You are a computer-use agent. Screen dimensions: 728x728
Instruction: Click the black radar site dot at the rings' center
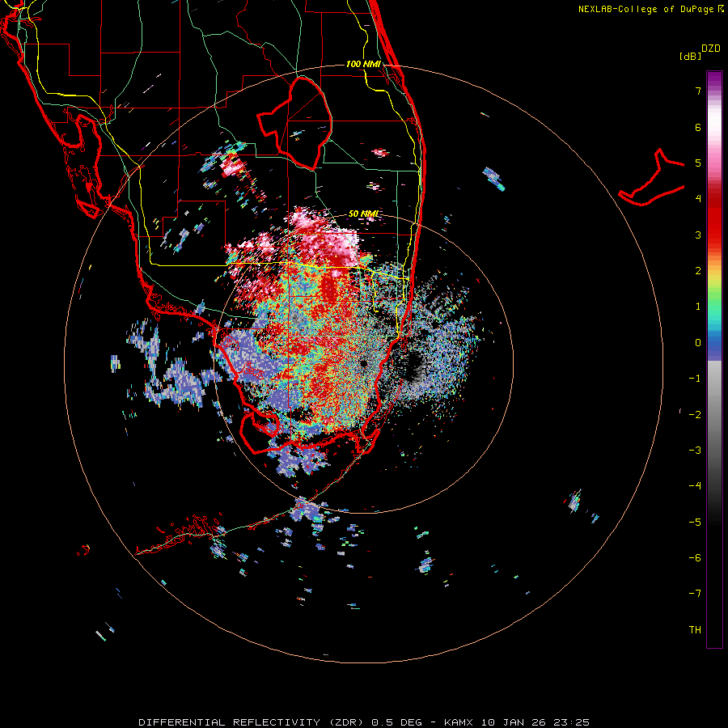click(x=363, y=363)
